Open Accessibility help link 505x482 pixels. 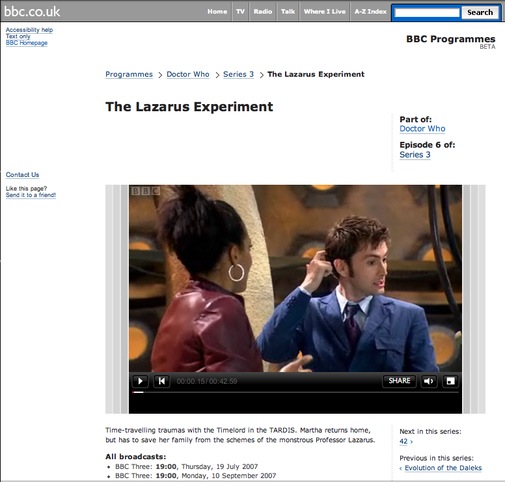pos(29,30)
